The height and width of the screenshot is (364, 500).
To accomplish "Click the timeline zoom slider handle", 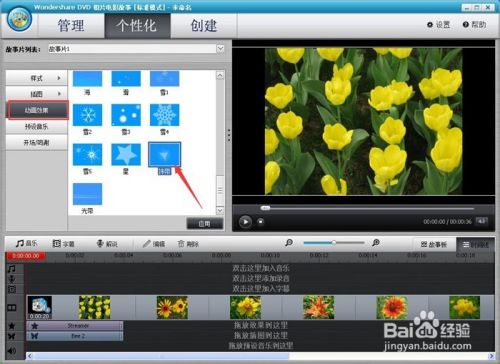I will coord(333,243).
